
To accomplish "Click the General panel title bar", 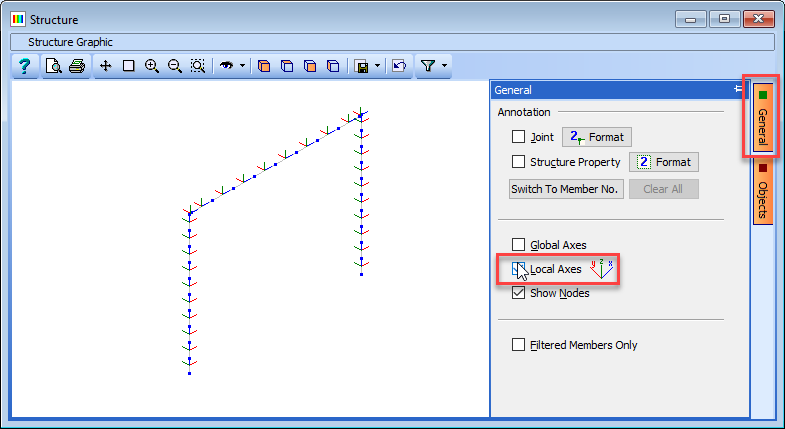I will [x=620, y=90].
